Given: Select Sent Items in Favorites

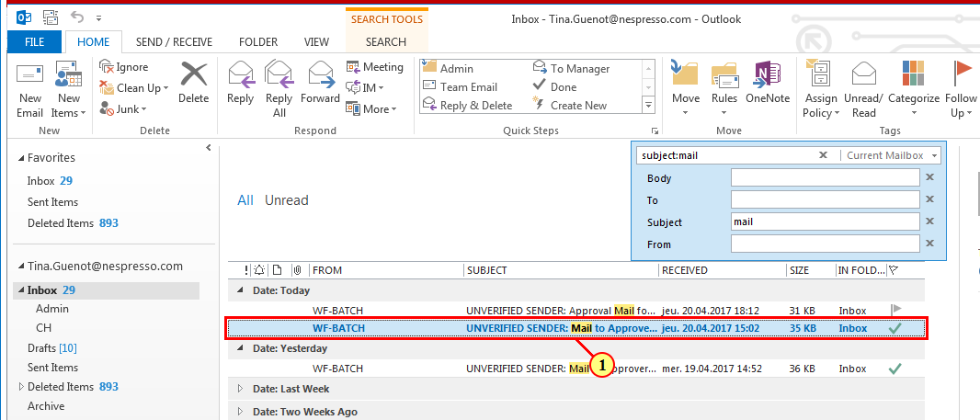Looking at the screenshot, I should (x=52, y=202).
